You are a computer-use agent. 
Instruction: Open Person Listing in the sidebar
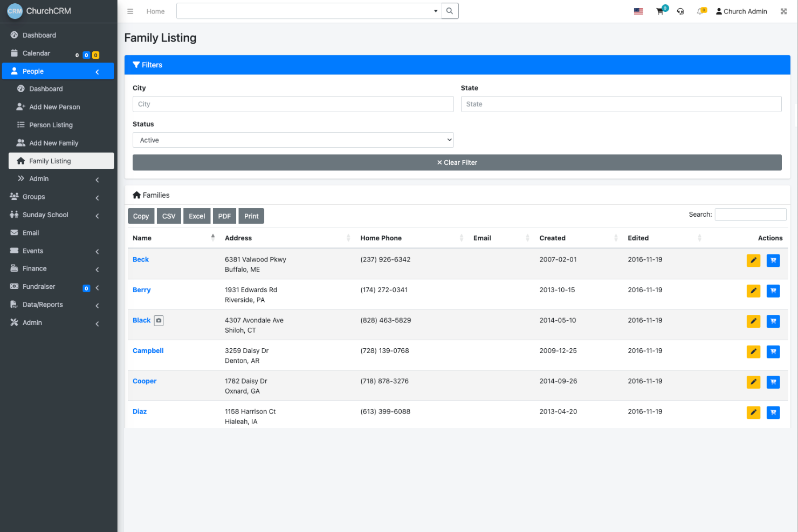pyautogui.click(x=51, y=125)
